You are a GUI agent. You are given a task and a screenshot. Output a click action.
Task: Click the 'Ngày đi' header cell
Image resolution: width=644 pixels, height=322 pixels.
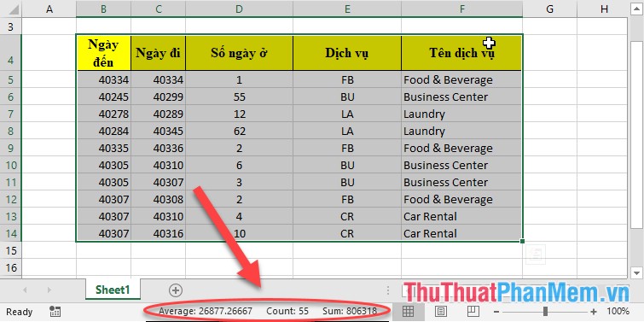[158, 53]
